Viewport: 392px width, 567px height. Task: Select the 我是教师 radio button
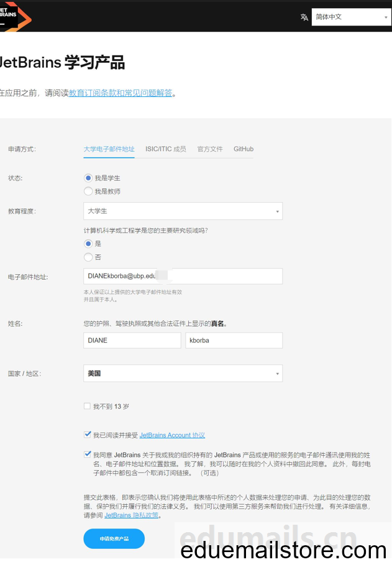(x=88, y=191)
